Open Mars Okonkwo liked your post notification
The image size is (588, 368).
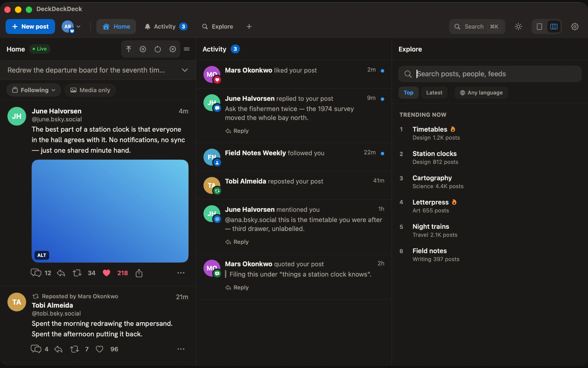(x=294, y=74)
